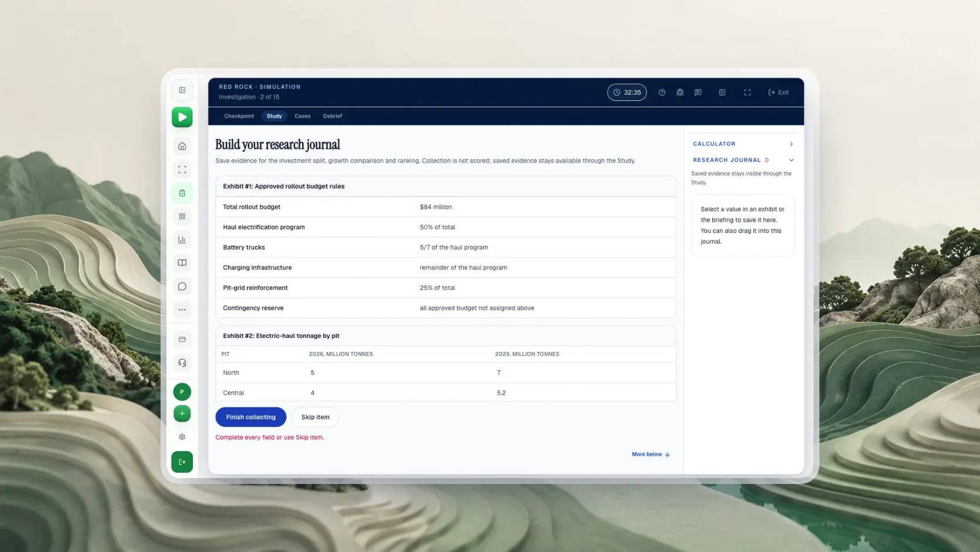Click the focus frame icon below home
The height and width of the screenshot is (552, 980).
point(182,170)
